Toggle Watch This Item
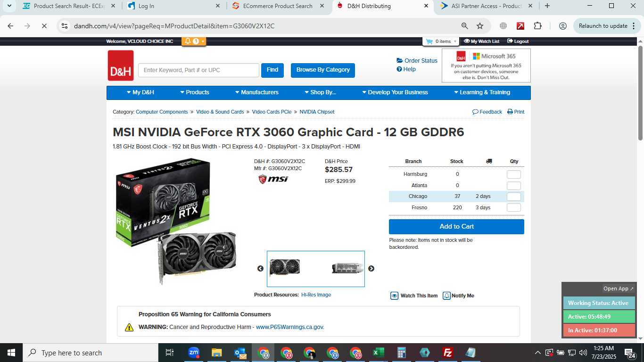The image size is (644, 362). [x=414, y=296]
